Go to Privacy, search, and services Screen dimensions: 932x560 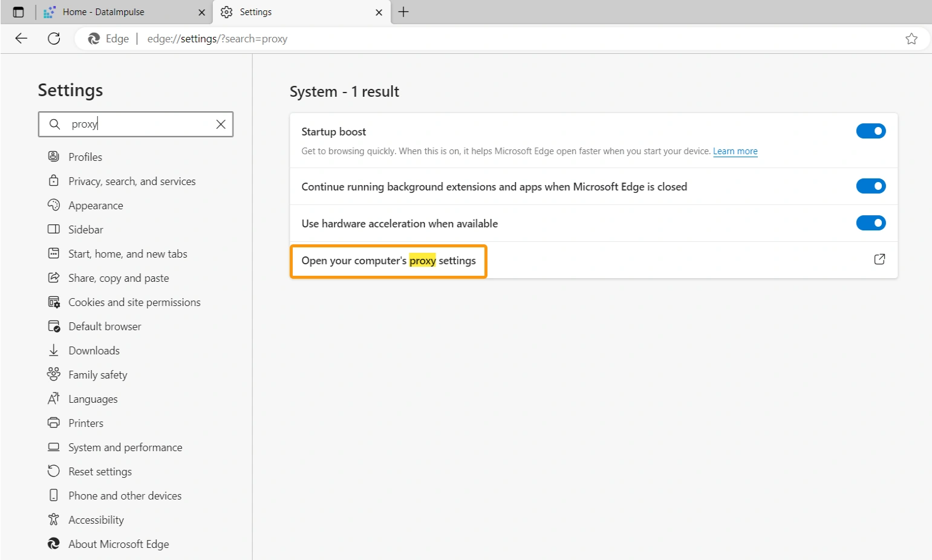132,181
